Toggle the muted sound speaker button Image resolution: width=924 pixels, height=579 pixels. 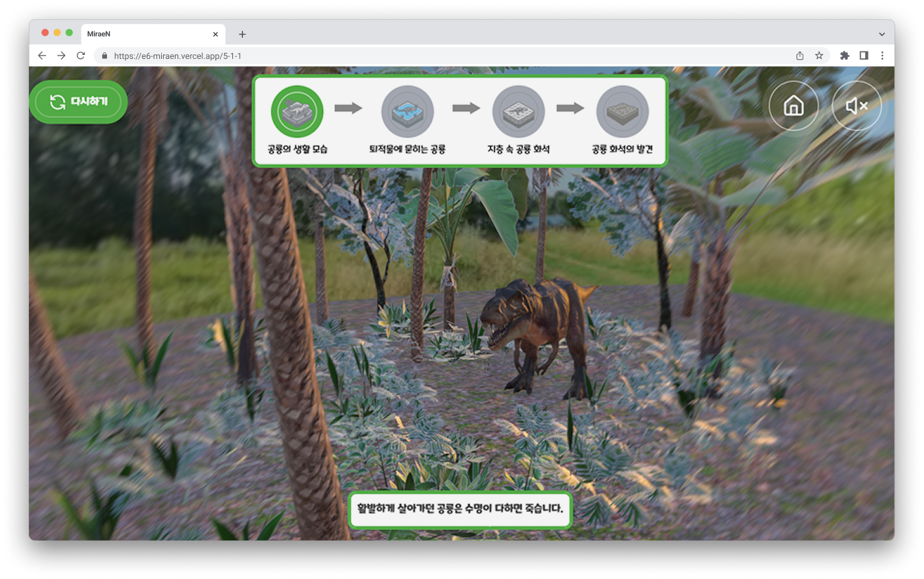[x=856, y=106]
